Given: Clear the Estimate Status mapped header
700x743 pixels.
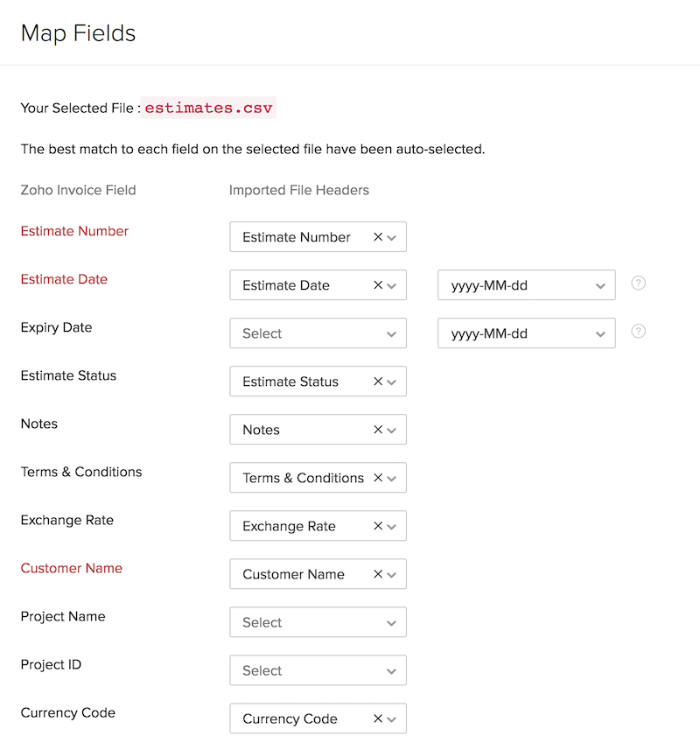Looking at the screenshot, I should point(378,382).
